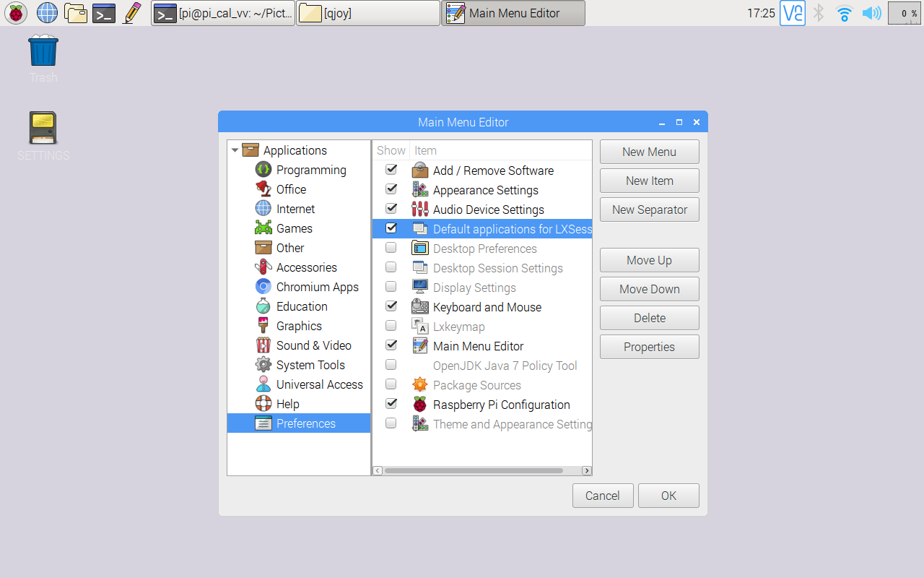Open Appearance Settings via its icon

pos(419,189)
